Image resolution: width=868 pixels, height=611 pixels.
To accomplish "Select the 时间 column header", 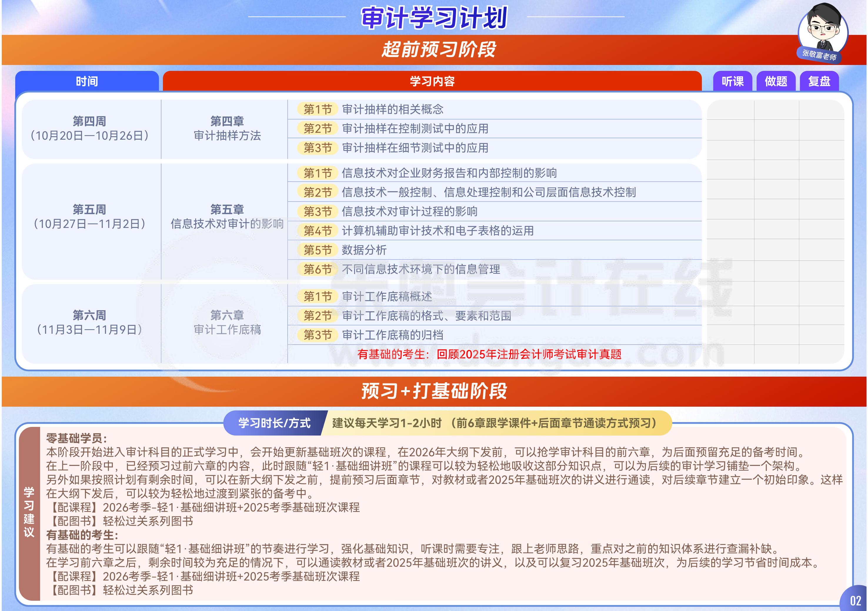I will (x=86, y=81).
